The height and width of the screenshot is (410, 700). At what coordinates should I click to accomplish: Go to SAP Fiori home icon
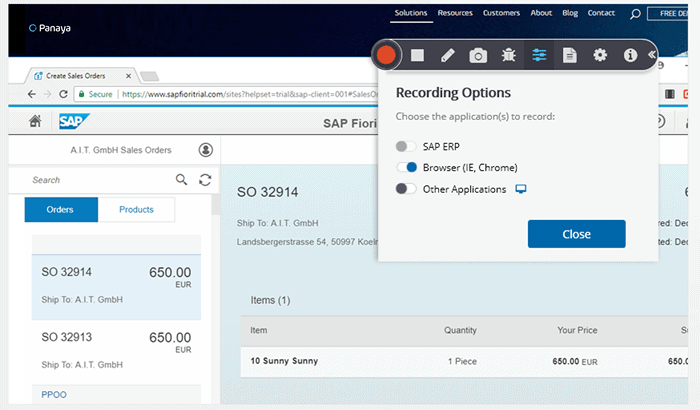click(x=35, y=121)
